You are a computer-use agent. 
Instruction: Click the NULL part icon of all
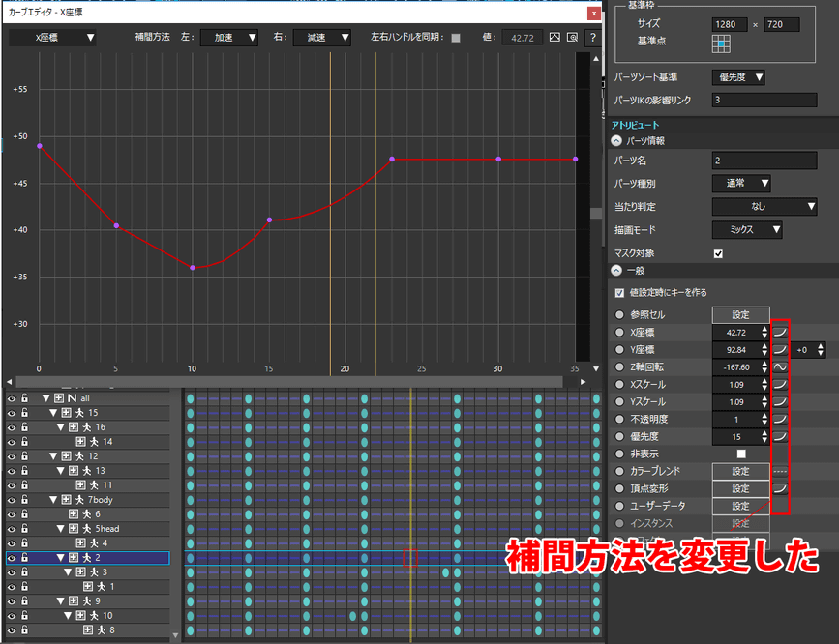pos(72,398)
